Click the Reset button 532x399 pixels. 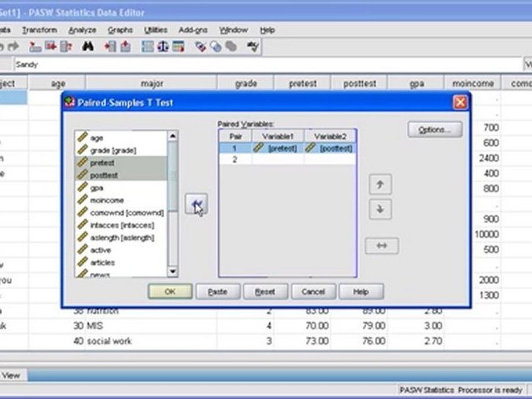pos(265,291)
